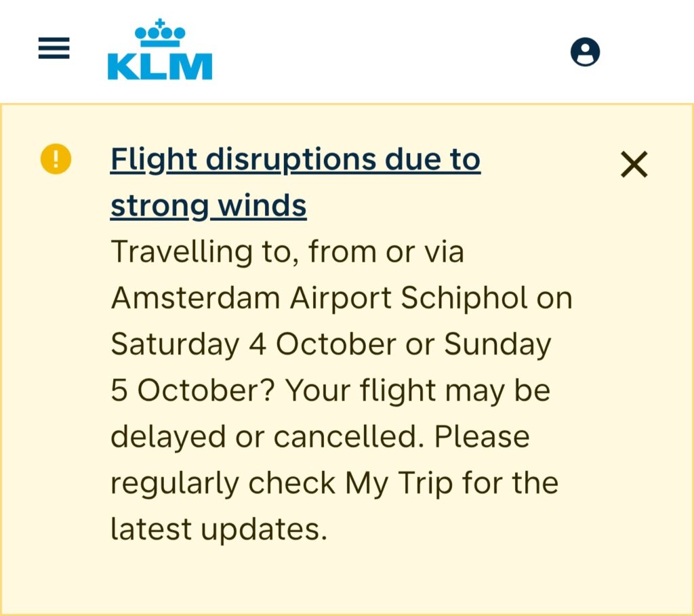Click the "Amsterdam Airport Schiphol" text

(319, 298)
